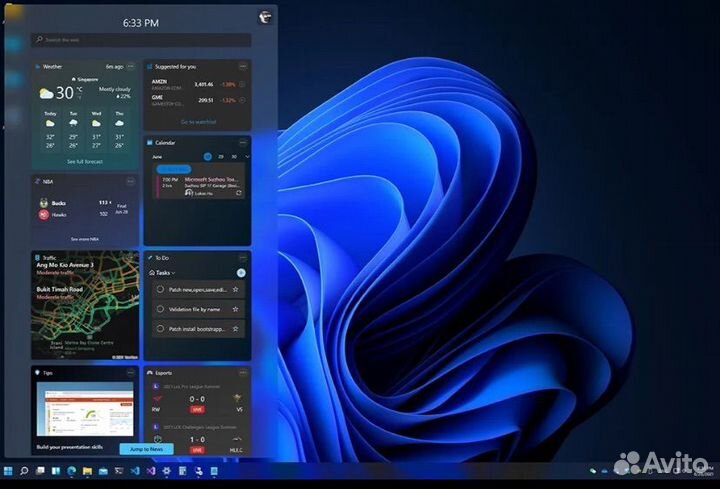
Task: Click the Today forecast column
Action: (50, 130)
